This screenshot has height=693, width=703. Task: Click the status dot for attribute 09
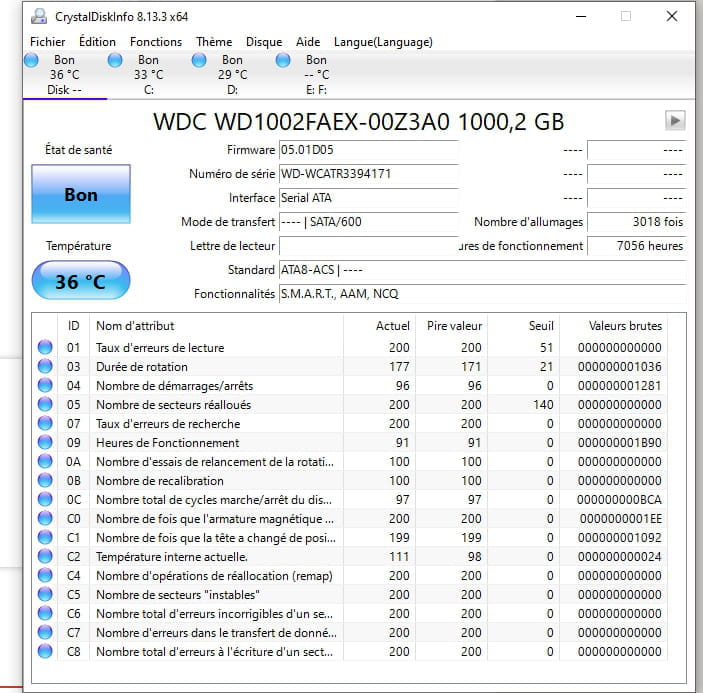coord(45,442)
